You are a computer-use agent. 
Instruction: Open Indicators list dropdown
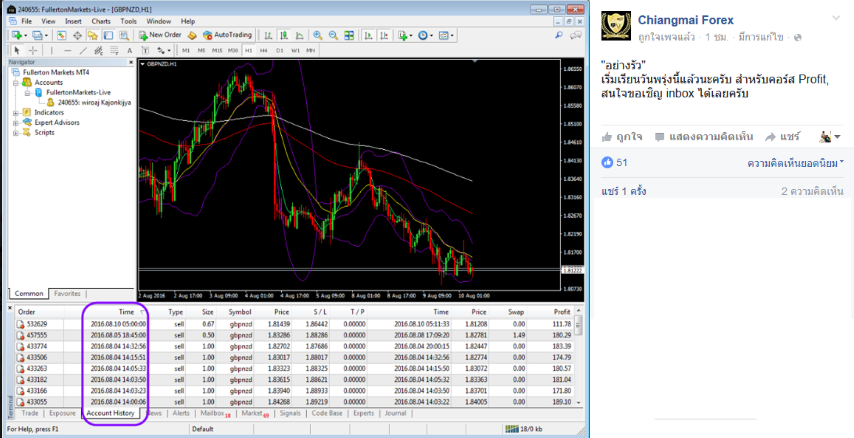[x=405, y=35]
